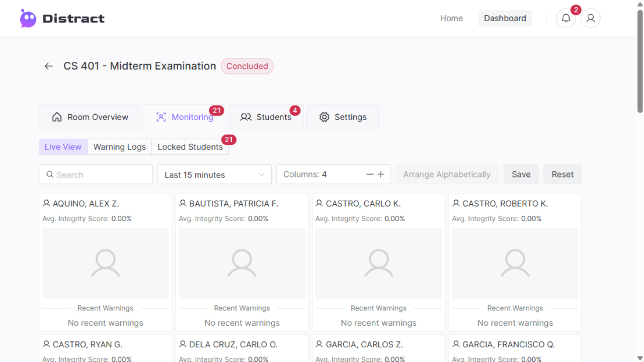644x362 pixels.
Task: Click the name CASTRO, ROBERTO K.
Action: (505, 204)
